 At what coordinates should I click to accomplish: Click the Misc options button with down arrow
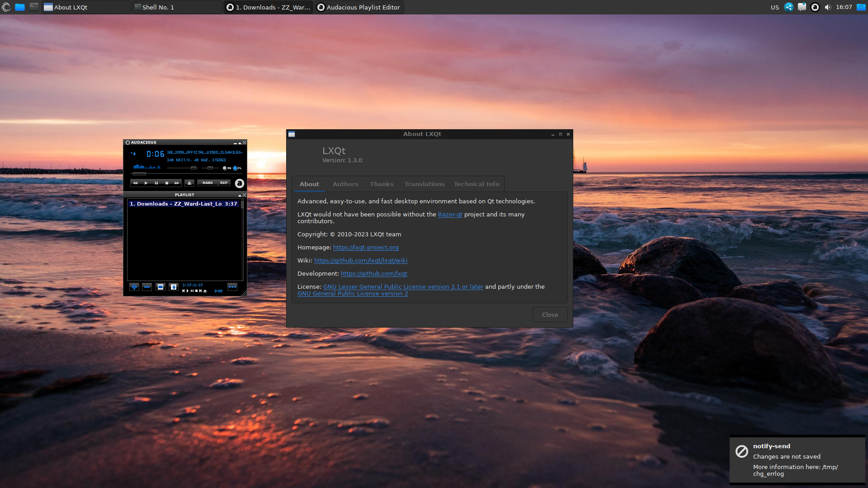pyautogui.click(x=174, y=287)
